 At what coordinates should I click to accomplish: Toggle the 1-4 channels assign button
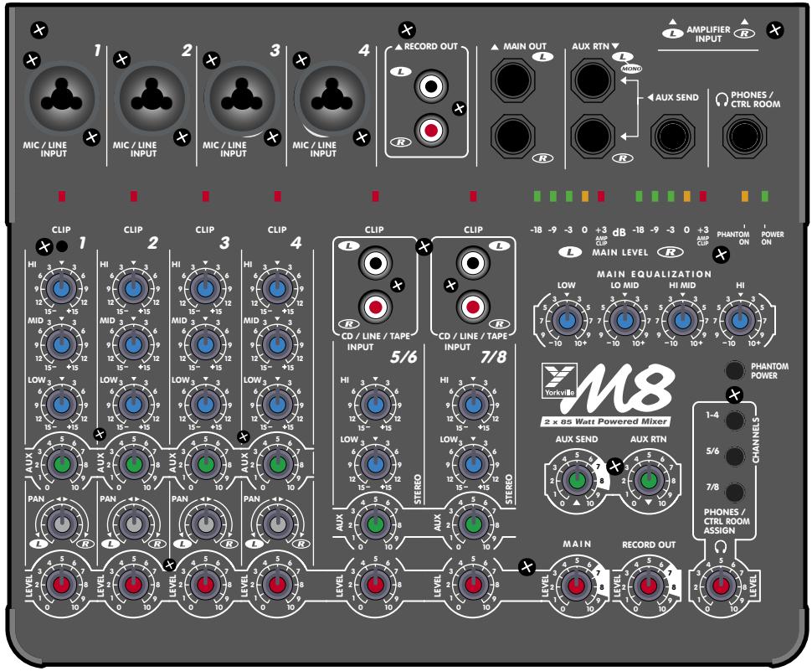tap(734, 421)
